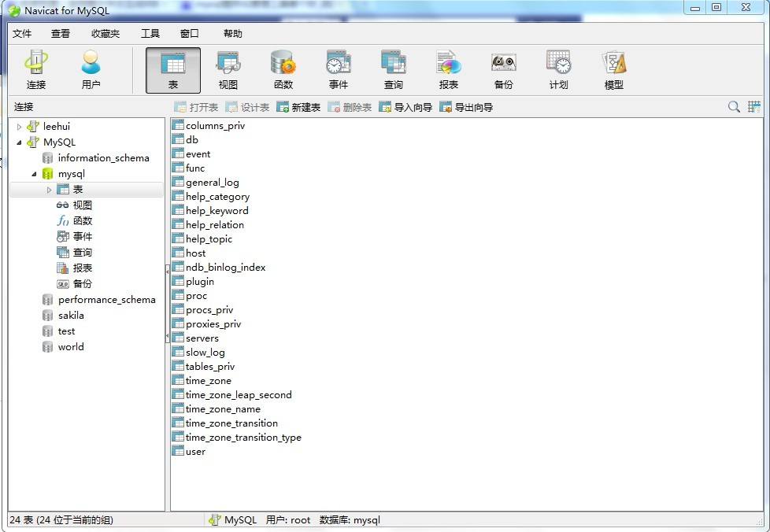Image resolution: width=770 pixels, height=532 pixels.
Task: Select world database in tree
Action: 71,346
